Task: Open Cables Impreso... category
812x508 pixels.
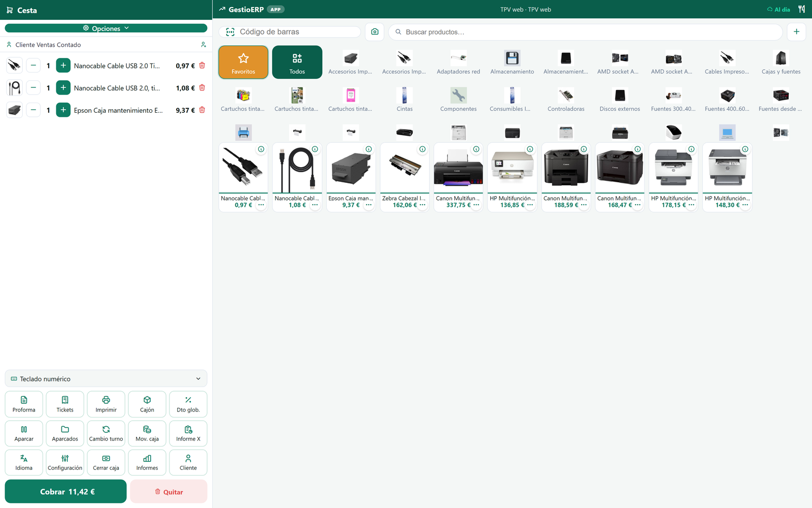Action: [727, 62]
